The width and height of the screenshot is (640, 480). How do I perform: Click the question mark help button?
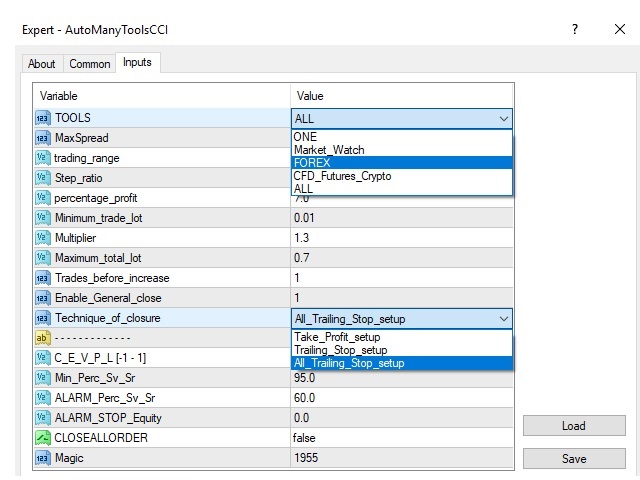[575, 29]
